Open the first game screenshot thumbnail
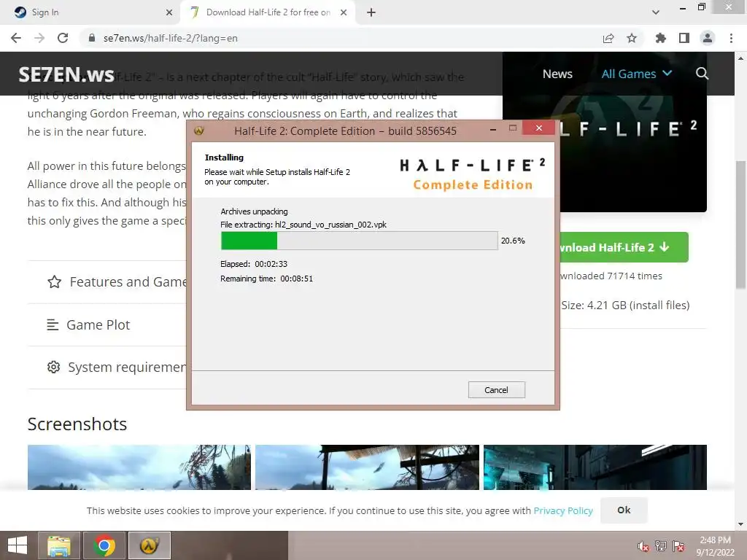The width and height of the screenshot is (747, 560). point(139,467)
